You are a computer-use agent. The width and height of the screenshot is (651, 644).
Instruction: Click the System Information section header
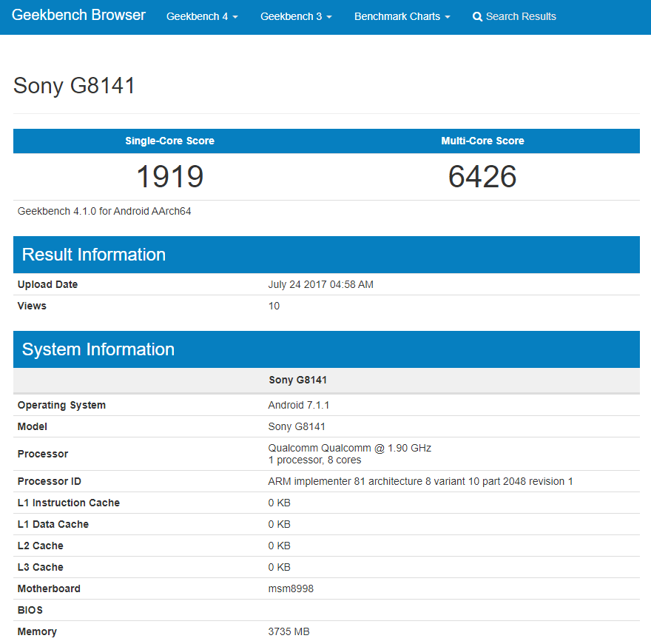click(326, 349)
